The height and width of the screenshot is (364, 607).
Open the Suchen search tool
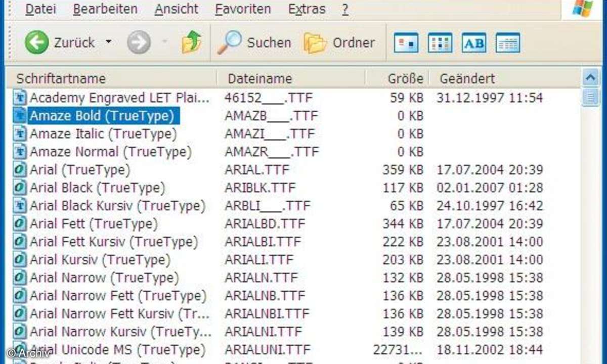coord(254,43)
